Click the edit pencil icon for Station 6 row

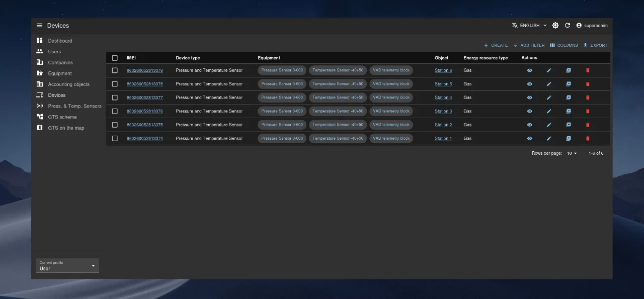click(549, 70)
